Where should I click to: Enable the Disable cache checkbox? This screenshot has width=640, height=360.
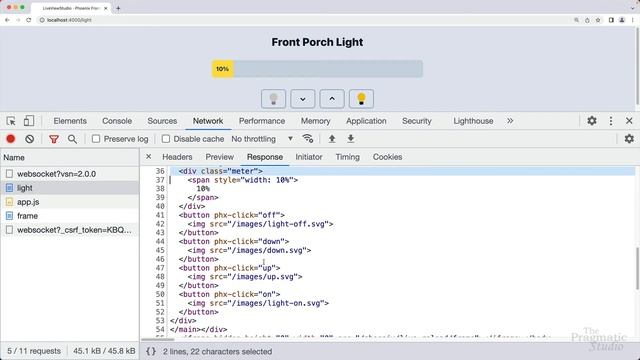click(166, 139)
